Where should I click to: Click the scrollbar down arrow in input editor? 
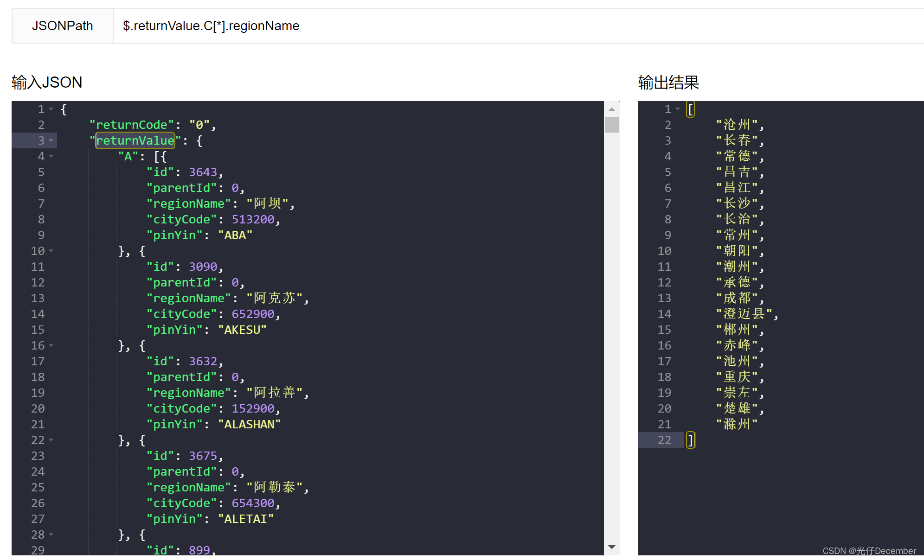pos(612,547)
